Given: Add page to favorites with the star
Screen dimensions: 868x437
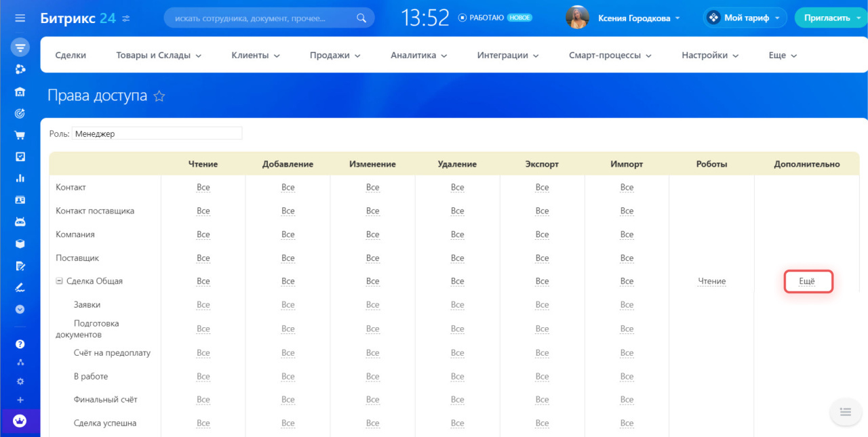Looking at the screenshot, I should [159, 96].
